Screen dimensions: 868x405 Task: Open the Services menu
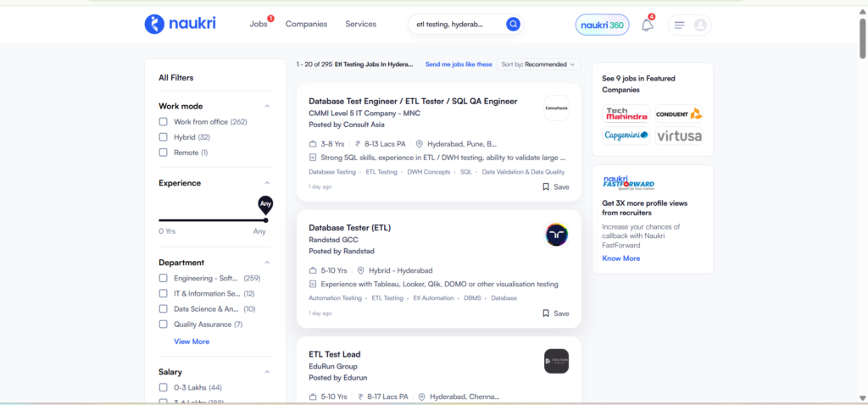361,25
